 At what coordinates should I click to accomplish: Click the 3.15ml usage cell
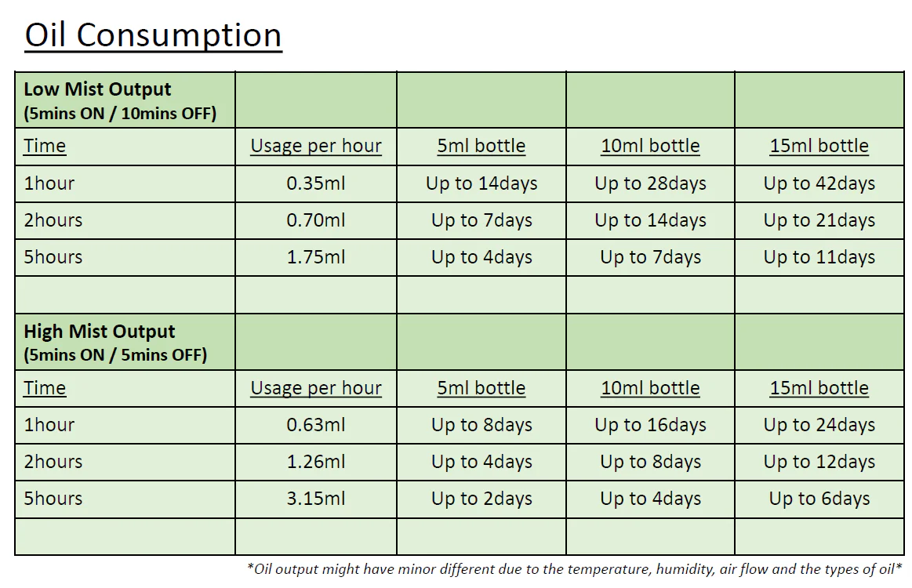(x=316, y=499)
